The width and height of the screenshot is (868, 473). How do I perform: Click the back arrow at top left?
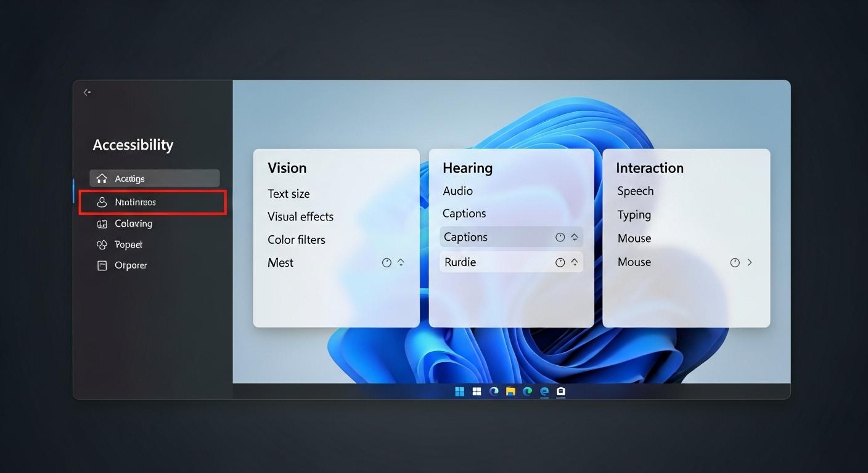tap(87, 92)
